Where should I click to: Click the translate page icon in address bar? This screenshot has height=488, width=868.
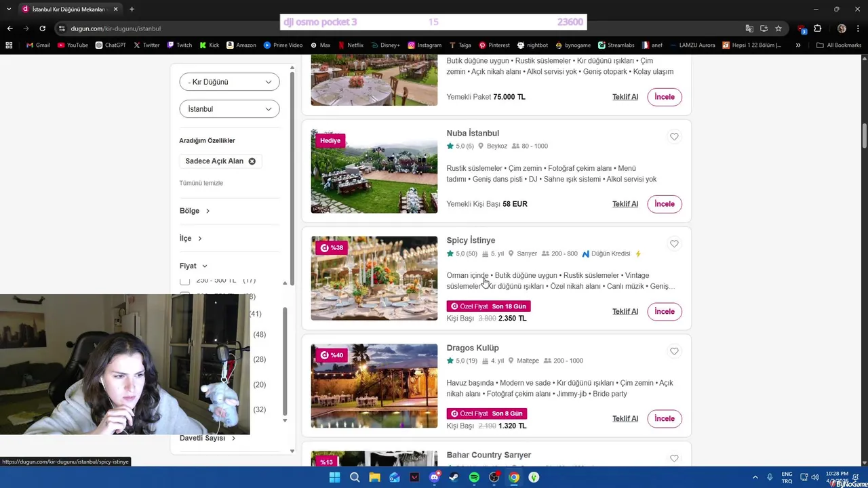pos(749,28)
